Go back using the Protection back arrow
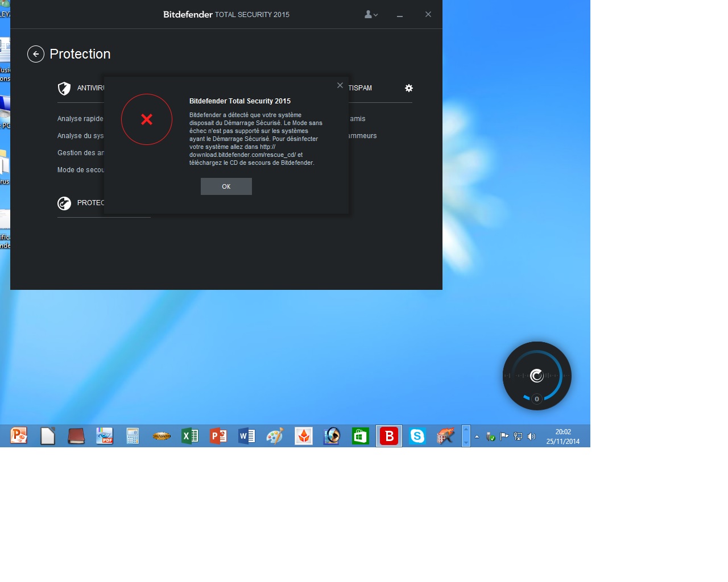 click(x=36, y=54)
